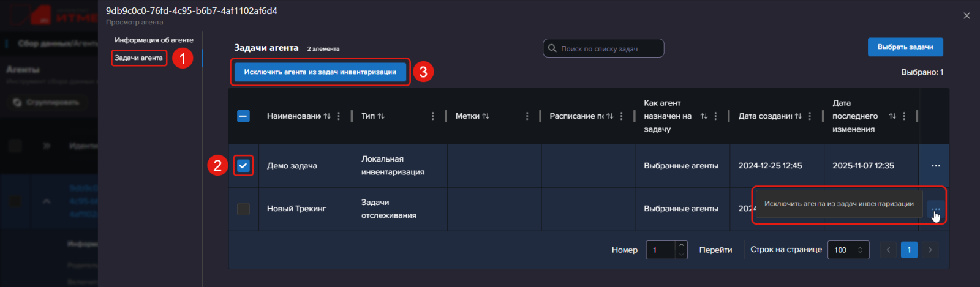
Task: Select Задачи агента in side menu
Action: tap(139, 58)
